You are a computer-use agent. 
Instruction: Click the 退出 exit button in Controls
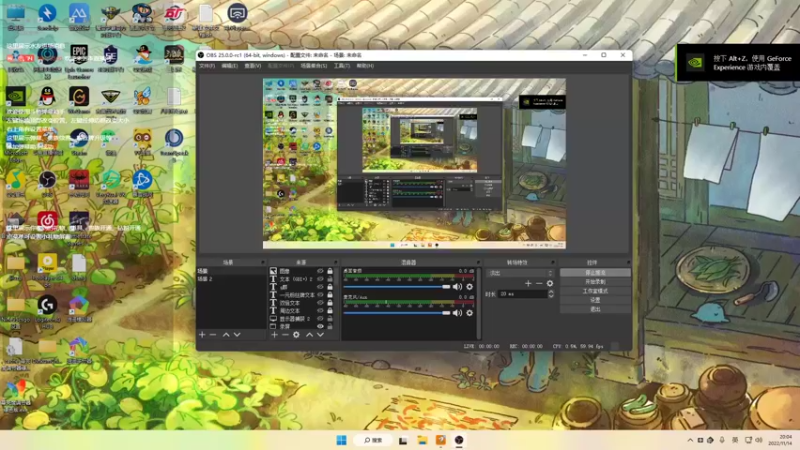595,309
